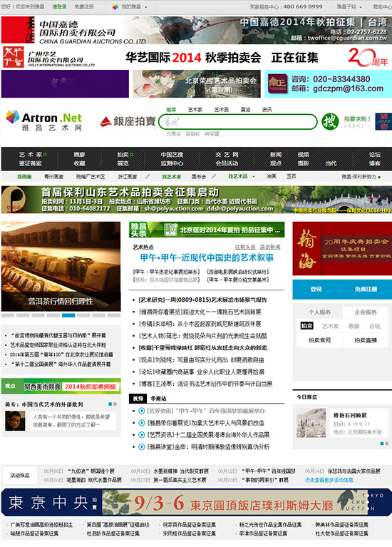Click into the search input field

coord(238,122)
